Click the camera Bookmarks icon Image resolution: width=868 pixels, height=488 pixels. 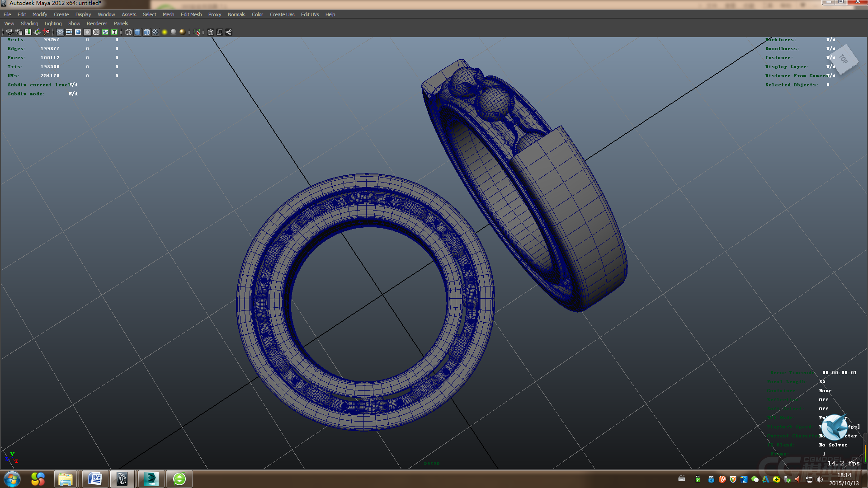[28, 32]
